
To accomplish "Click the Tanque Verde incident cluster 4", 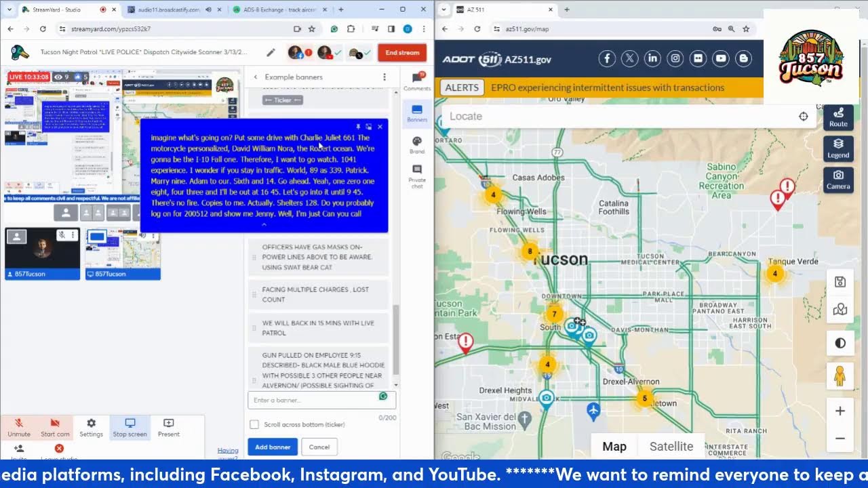I will pos(774,274).
